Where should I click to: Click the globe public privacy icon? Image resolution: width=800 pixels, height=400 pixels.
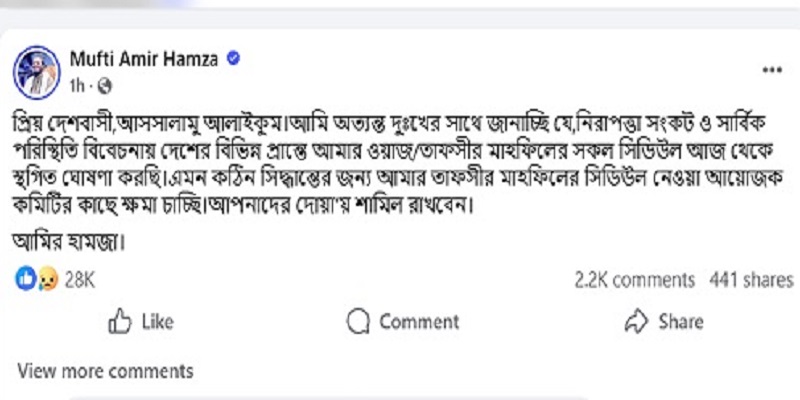coord(107,85)
